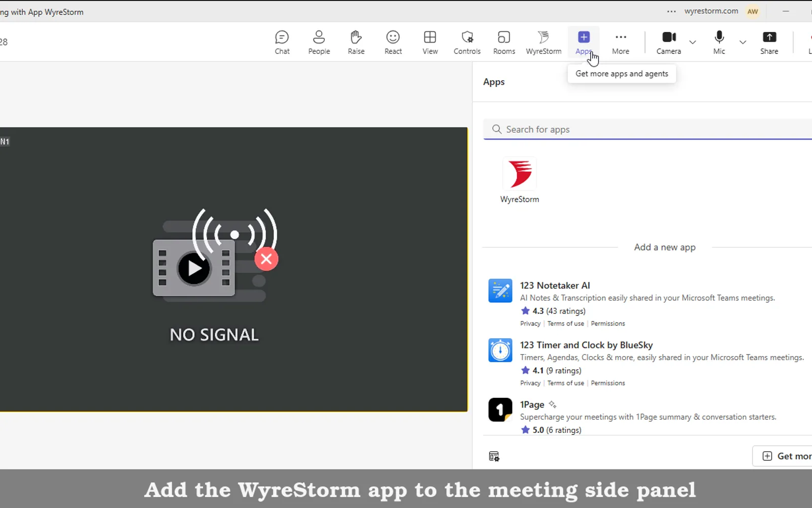View Permissions for 123 Notetaker AI
The height and width of the screenshot is (508, 812).
coord(608,324)
